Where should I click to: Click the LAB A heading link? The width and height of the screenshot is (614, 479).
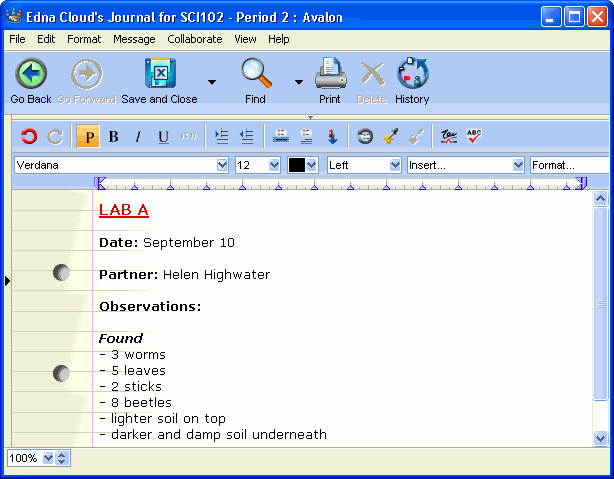click(124, 210)
